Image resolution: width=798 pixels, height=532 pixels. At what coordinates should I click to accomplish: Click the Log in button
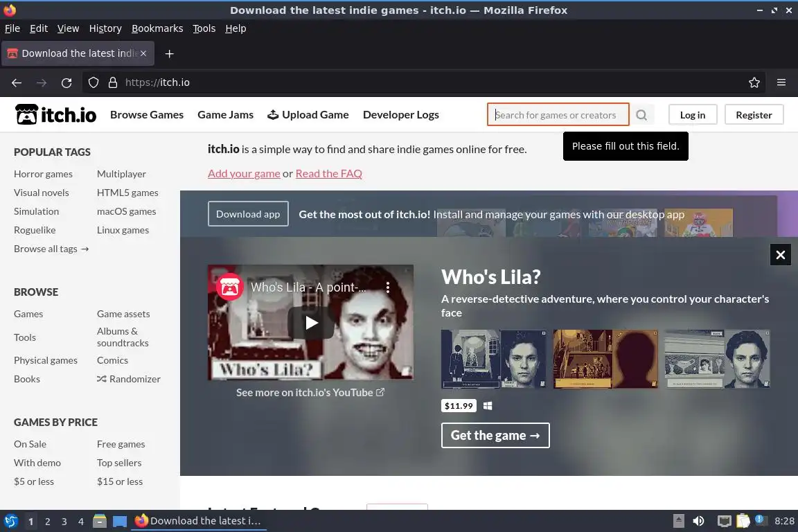[x=693, y=115]
